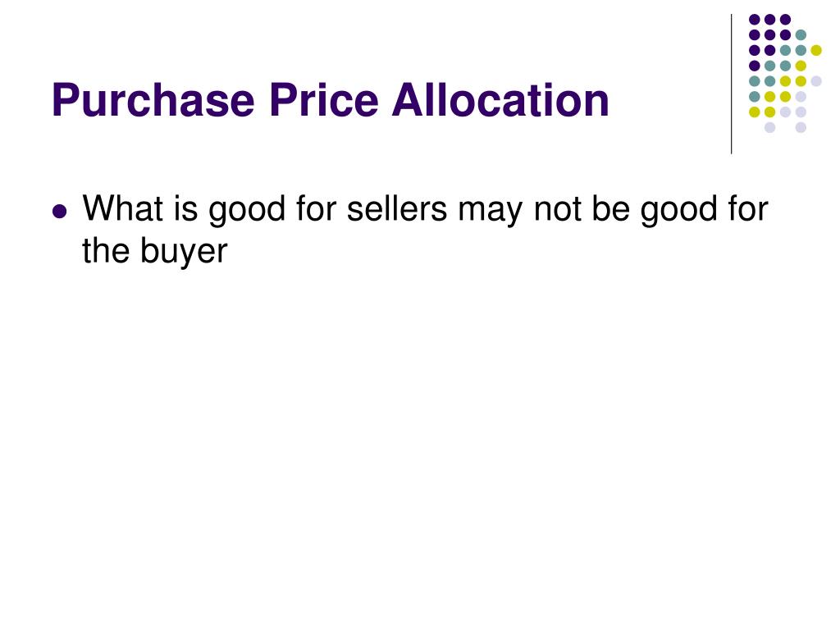Click the words the buyer
Screen dimensions: 840x630
[155, 251]
